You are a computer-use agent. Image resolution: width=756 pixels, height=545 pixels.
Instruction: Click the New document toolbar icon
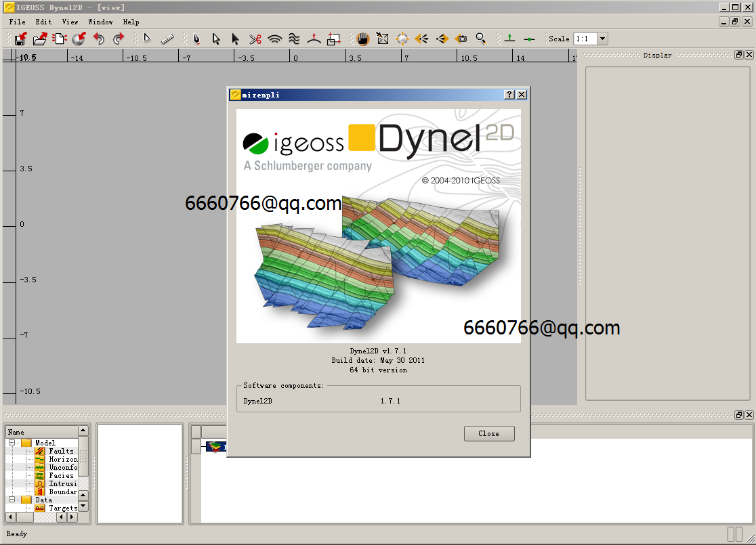click(x=60, y=39)
